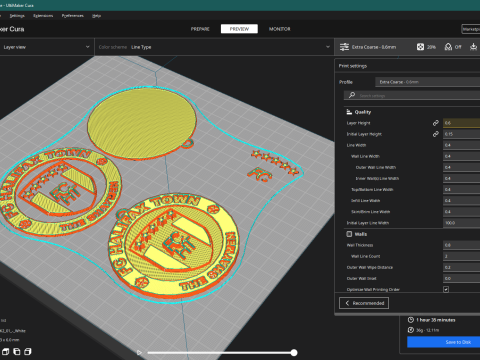
Task: Click the support icon showing Off
Action: (448, 47)
